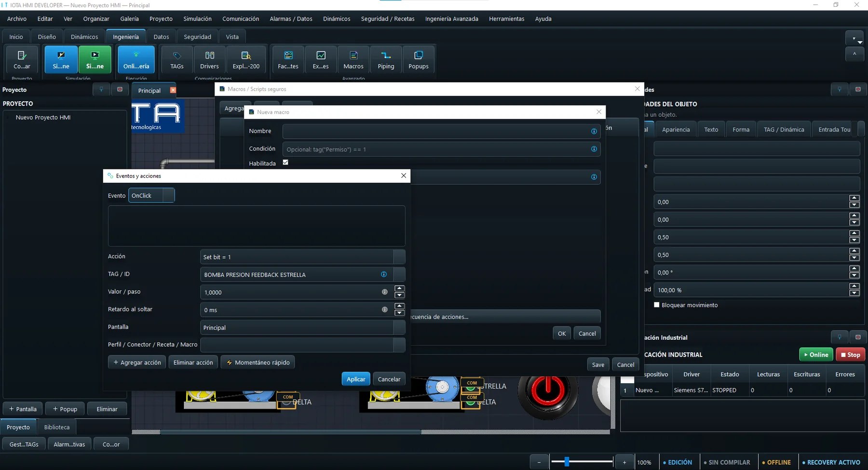Open the ribbon options dropdown at top right

[854, 38]
